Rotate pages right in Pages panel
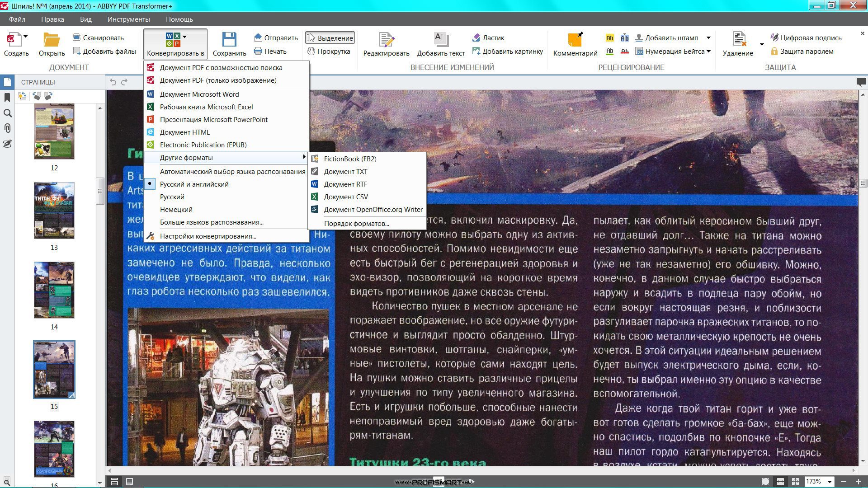 pos(48,96)
